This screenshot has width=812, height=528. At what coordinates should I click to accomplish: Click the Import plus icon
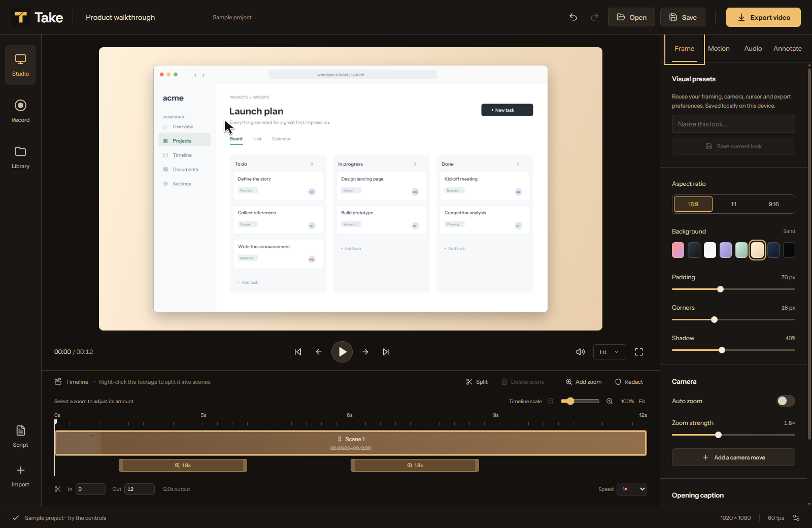21,470
